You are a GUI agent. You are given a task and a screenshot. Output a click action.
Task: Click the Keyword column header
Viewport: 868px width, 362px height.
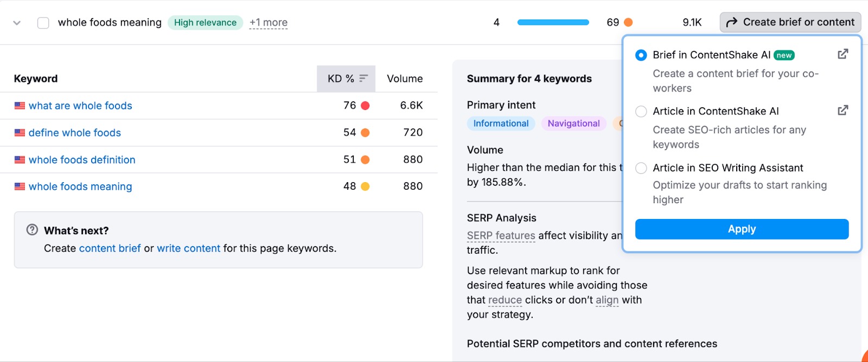(x=36, y=79)
